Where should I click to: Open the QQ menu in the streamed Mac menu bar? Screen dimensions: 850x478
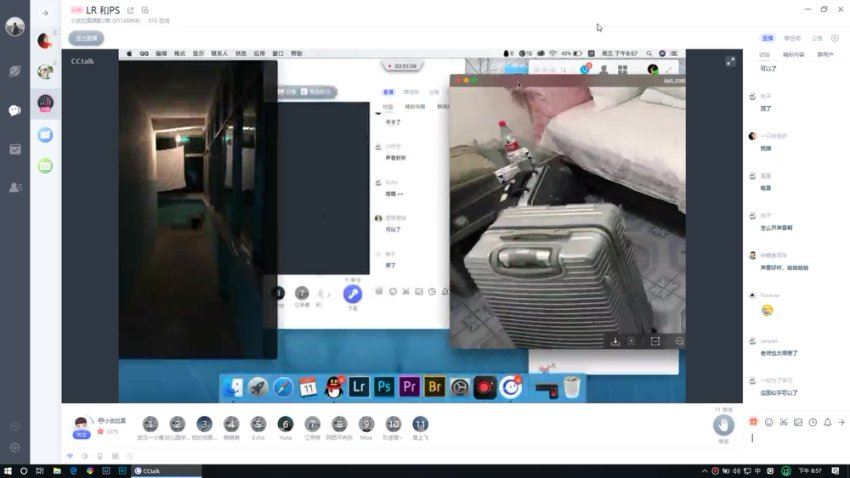pos(144,54)
